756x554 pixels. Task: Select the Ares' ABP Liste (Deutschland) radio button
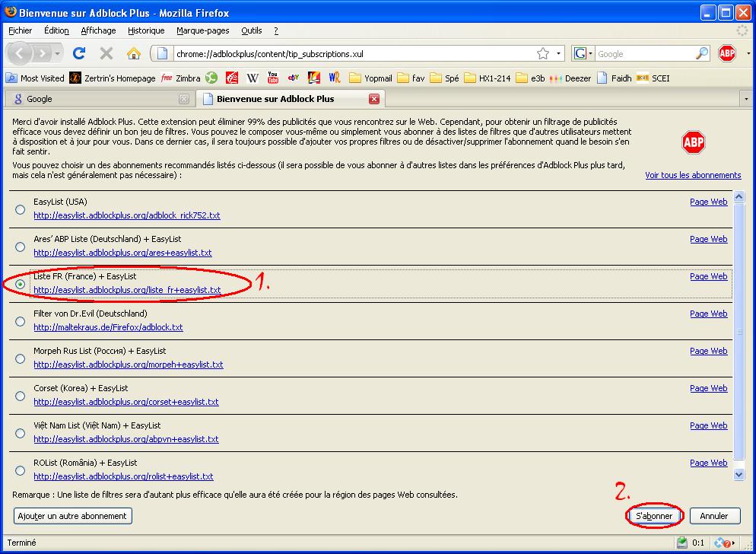pos(21,247)
